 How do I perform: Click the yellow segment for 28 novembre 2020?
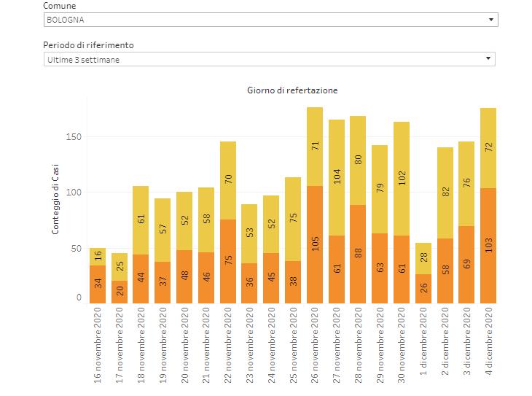coord(358,160)
